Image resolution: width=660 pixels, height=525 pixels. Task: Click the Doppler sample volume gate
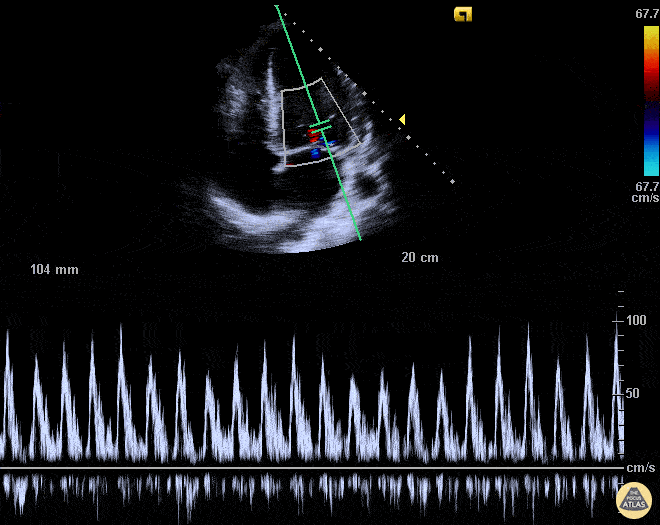click(x=321, y=127)
